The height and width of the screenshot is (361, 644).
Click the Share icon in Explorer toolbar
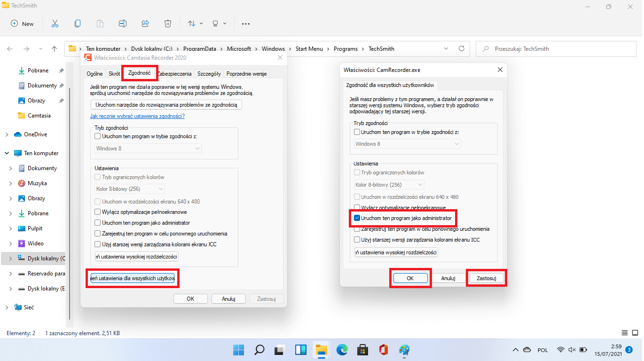click(x=145, y=24)
